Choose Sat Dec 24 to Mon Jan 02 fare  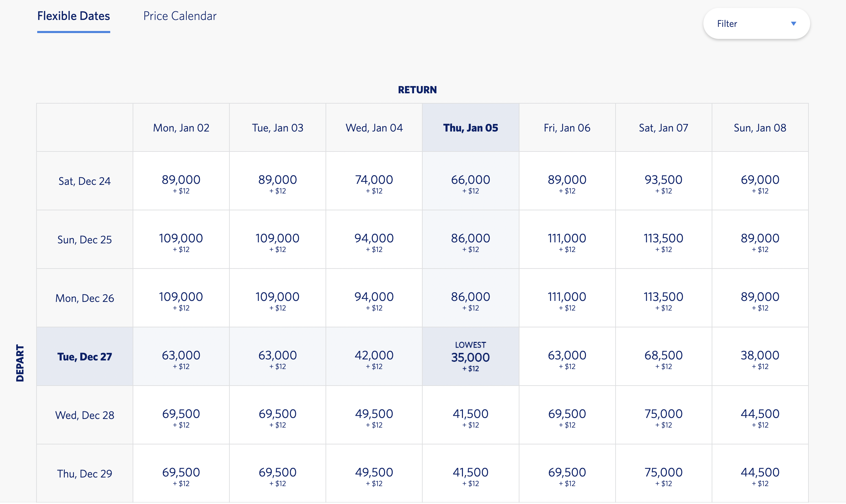point(181,181)
